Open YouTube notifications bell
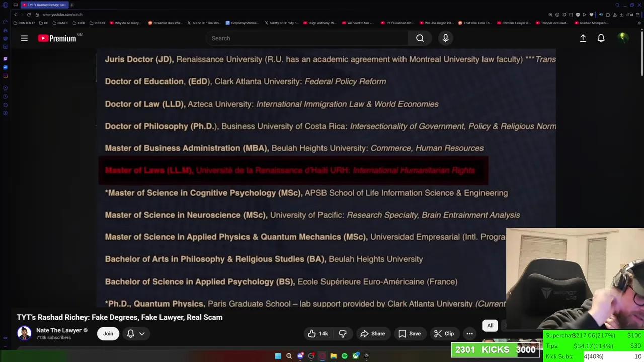644x362 pixels. pos(601,38)
